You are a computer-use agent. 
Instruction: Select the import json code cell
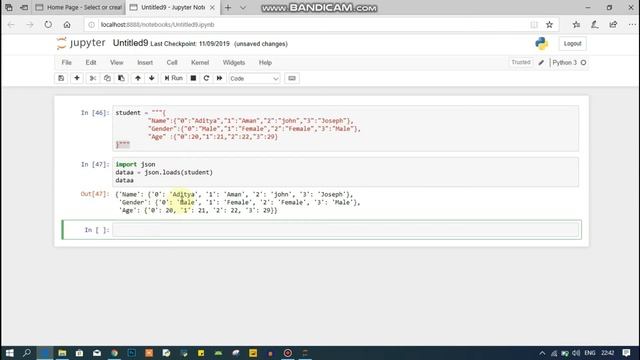point(346,172)
